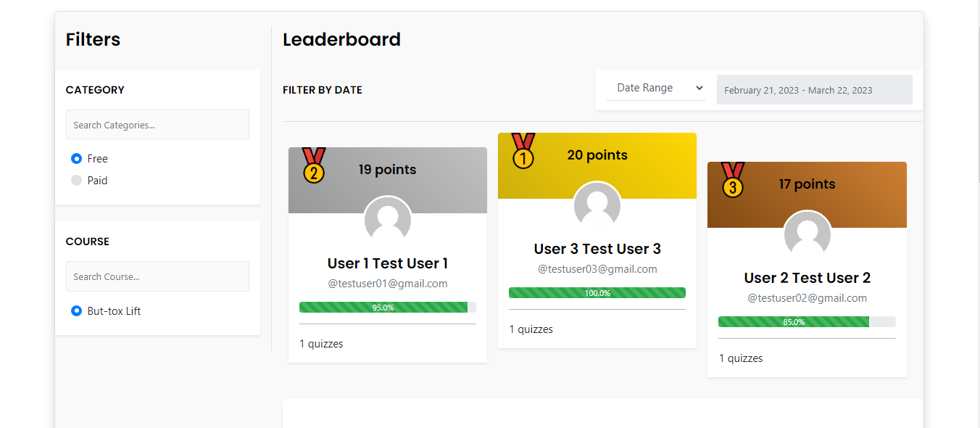The height and width of the screenshot is (428, 980).
Task: Click the gold first-place medal icon
Action: 523,151
